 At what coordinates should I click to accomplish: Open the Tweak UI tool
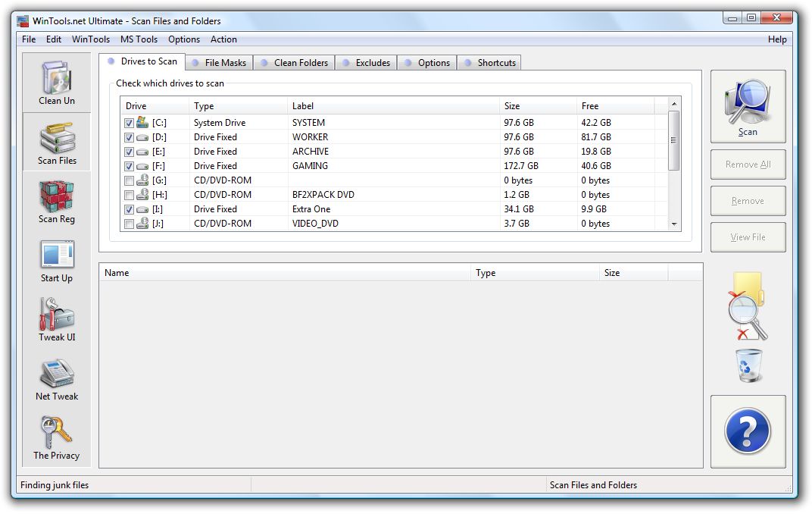pyautogui.click(x=57, y=320)
